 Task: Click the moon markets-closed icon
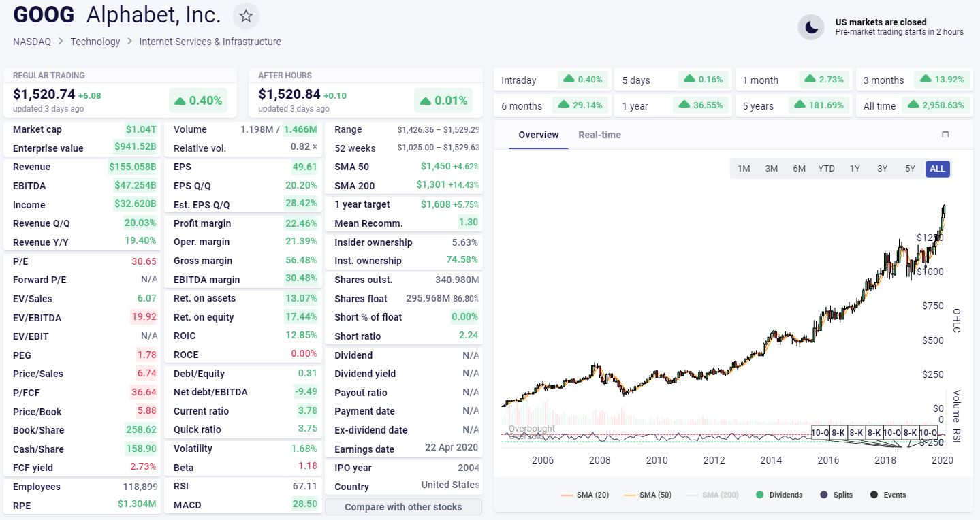[x=811, y=27]
